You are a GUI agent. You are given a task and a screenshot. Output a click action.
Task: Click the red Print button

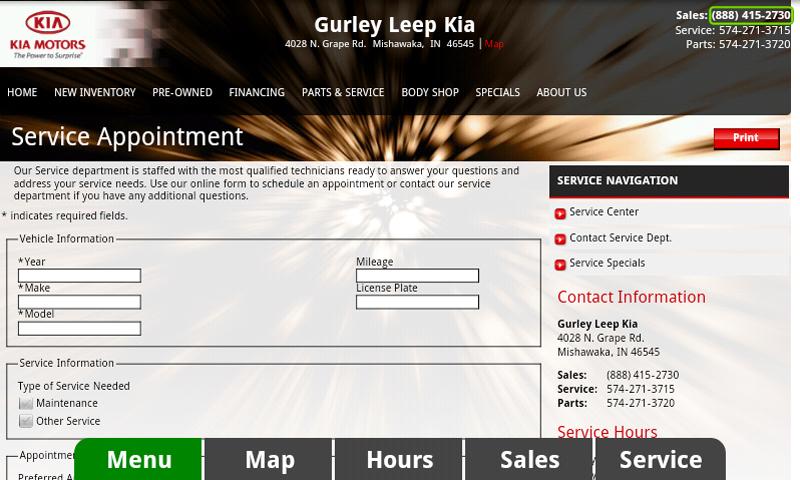[x=746, y=138]
